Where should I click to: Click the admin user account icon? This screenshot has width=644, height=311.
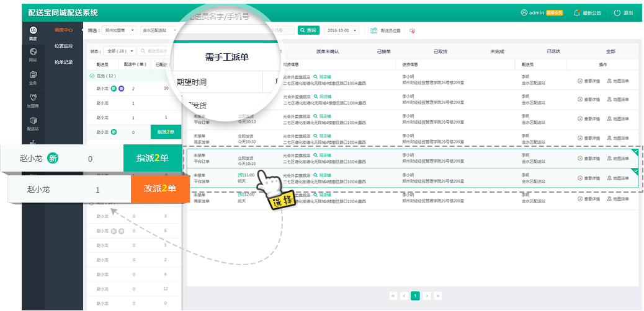click(524, 12)
